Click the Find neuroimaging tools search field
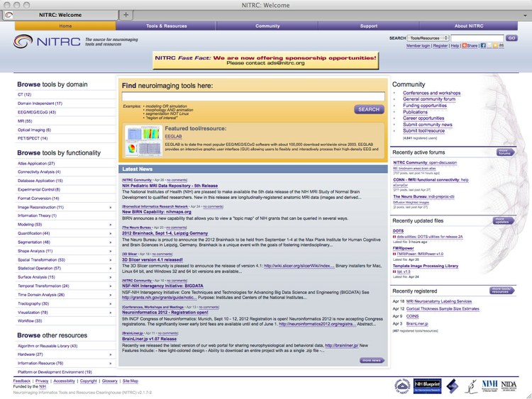532x399 pixels. tap(253, 96)
